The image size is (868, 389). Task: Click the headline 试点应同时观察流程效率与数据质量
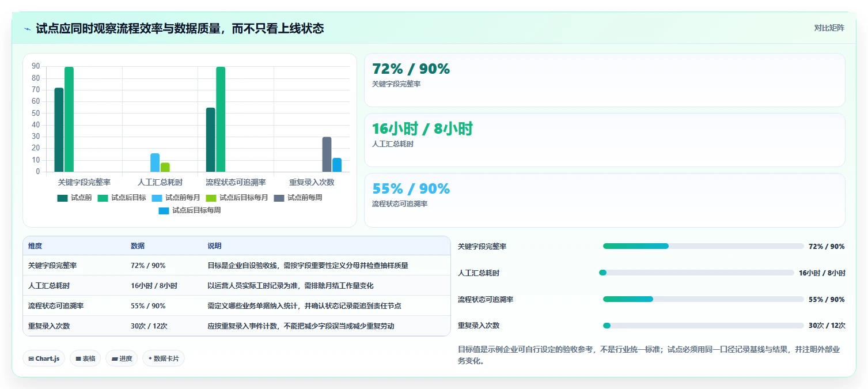coord(180,28)
